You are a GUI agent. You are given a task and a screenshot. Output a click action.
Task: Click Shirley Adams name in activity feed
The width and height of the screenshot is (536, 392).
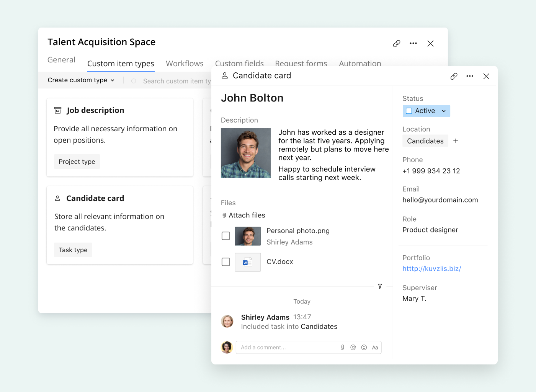coord(265,317)
